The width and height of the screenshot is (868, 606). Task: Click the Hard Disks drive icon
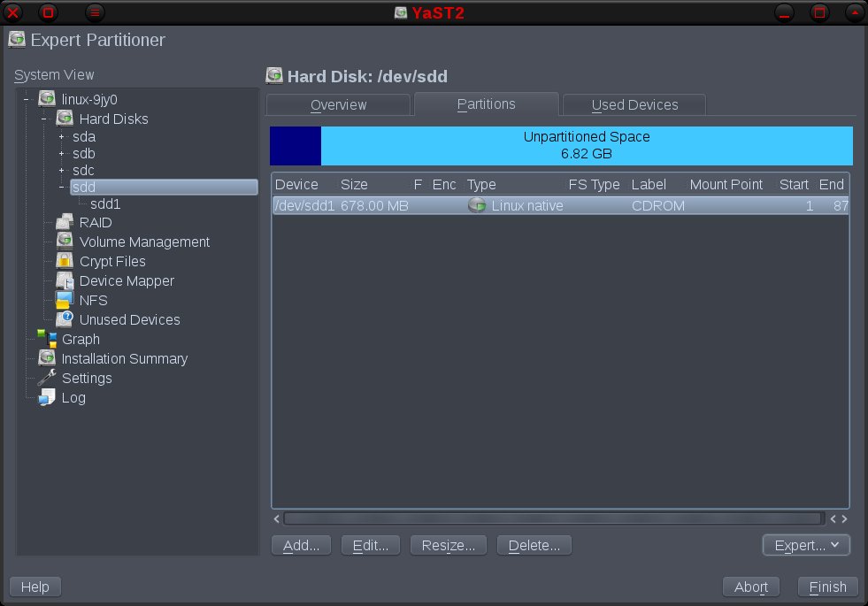pyautogui.click(x=65, y=119)
